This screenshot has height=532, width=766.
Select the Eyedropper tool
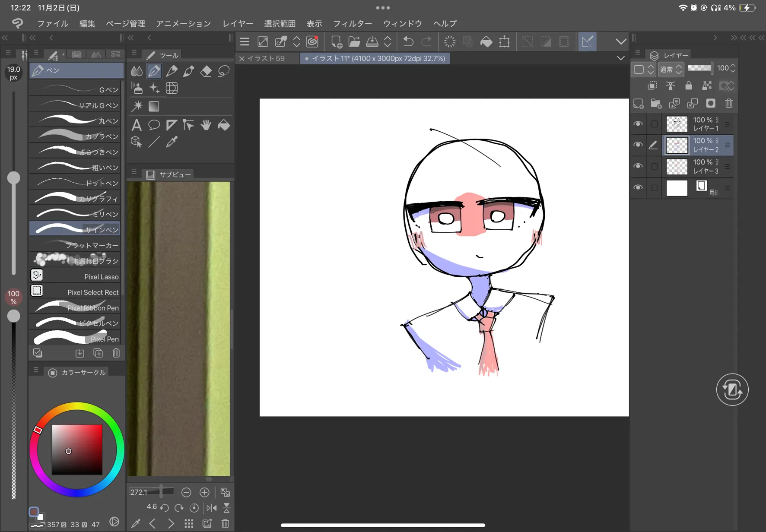click(172, 142)
